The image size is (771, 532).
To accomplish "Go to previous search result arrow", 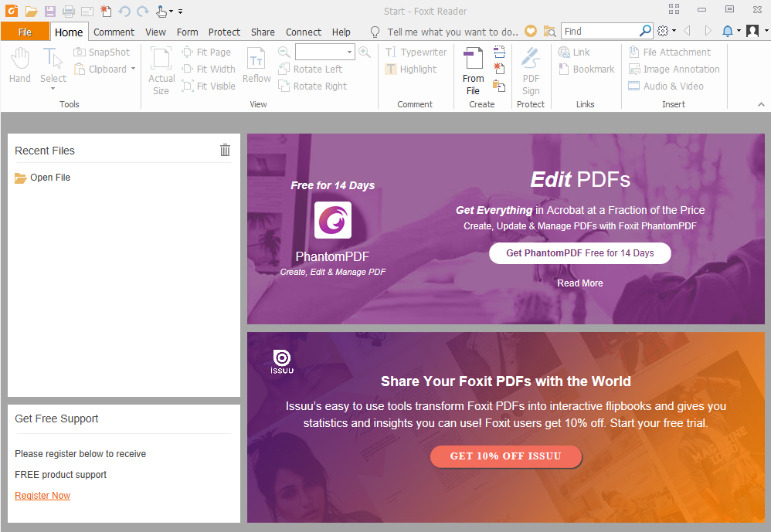I will pos(687,31).
